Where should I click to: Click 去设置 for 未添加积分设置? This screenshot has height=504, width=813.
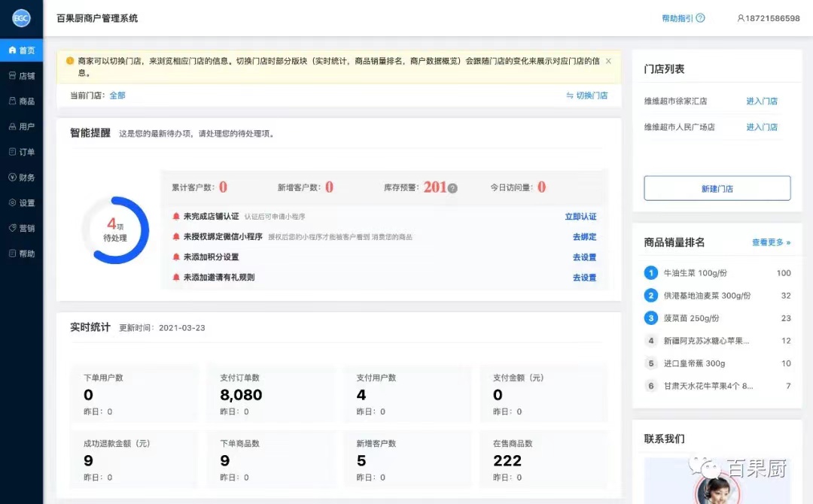(584, 257)
